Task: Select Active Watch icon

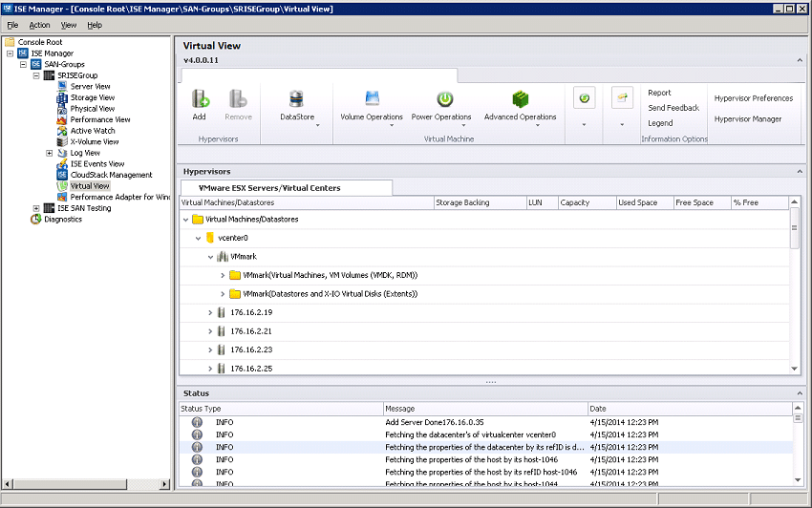Action: 62,131
